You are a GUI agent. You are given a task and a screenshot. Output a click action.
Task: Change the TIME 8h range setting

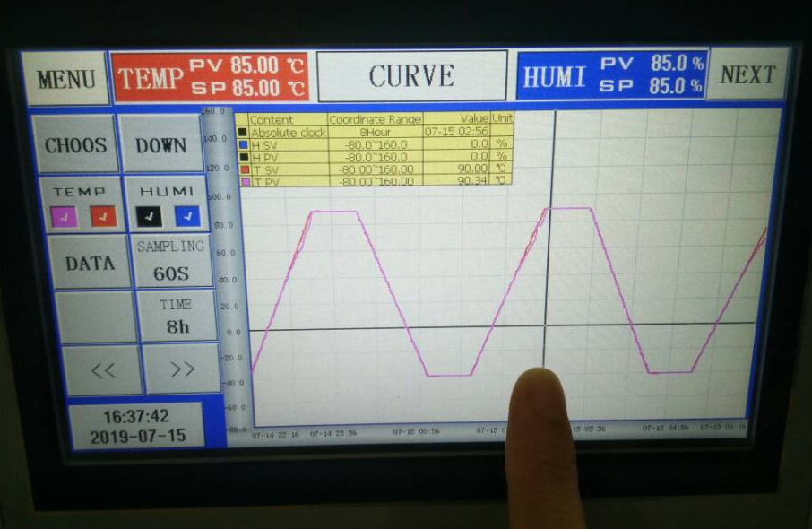(177, 317)
